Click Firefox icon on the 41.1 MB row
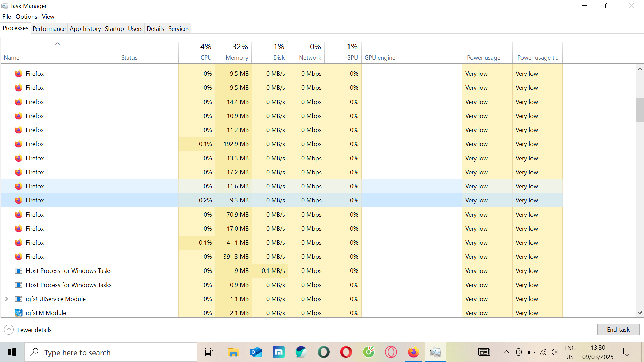Screen dimensions: 644x362 (x=19, y=242)
